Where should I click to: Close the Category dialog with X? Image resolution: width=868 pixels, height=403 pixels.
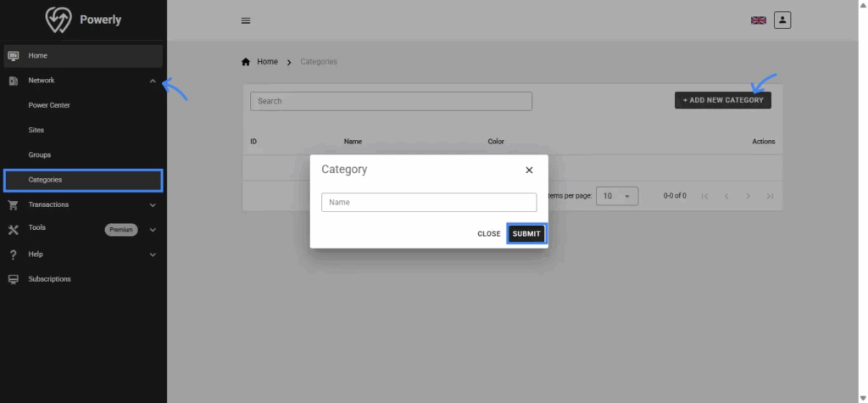coord(529,170)
